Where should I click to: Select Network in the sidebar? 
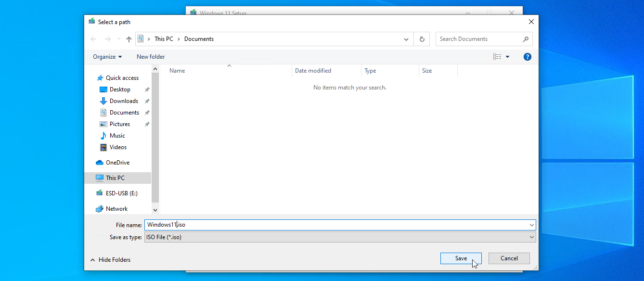pyautogui.click(x=116, y=209)
